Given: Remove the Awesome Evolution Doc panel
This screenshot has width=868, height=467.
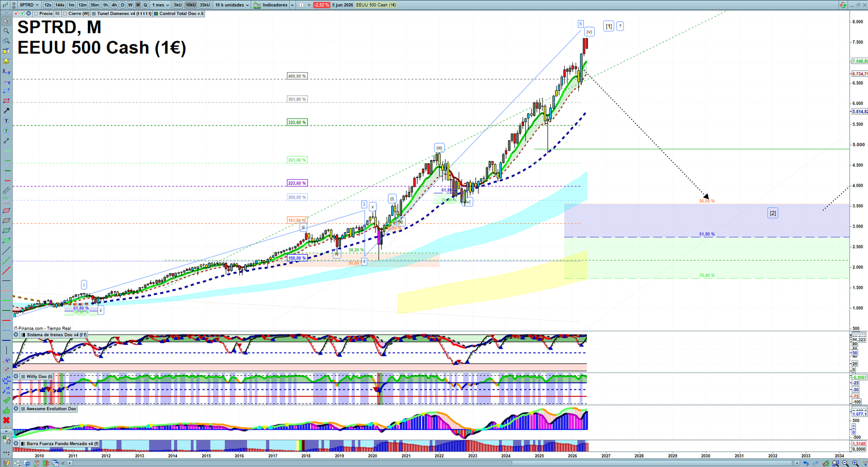Looking at the screenshot, I should pos(16,409).
